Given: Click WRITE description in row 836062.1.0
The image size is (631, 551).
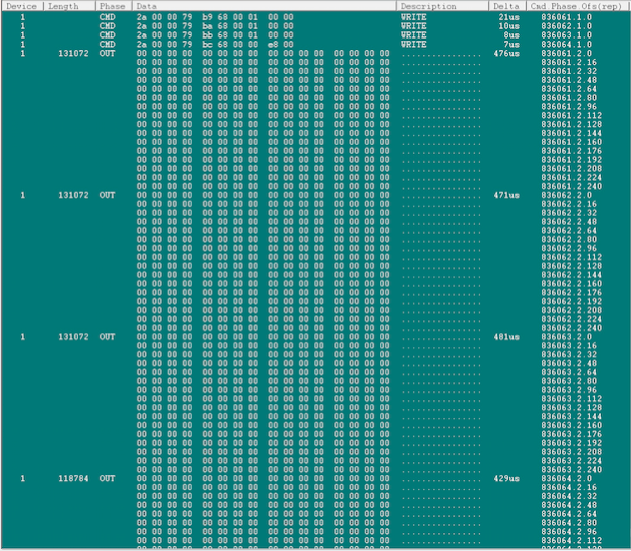Looking at the screenshot, I should pos(413,26).
